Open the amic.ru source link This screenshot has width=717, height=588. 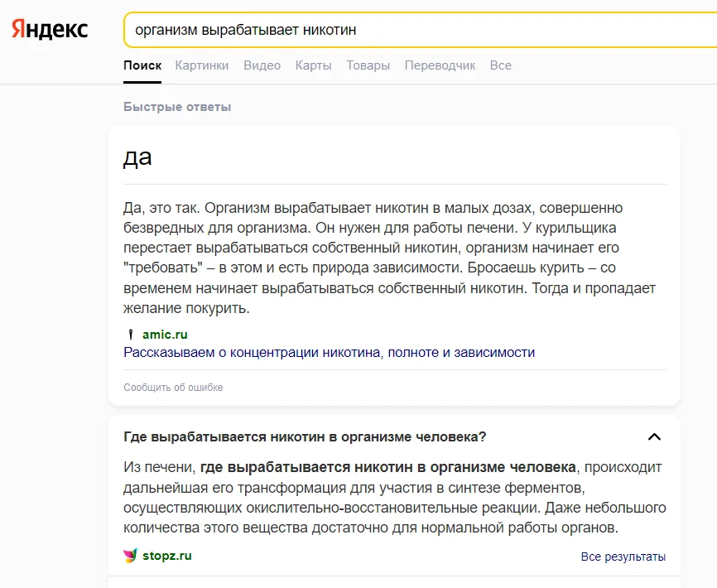tap(163, 335)
